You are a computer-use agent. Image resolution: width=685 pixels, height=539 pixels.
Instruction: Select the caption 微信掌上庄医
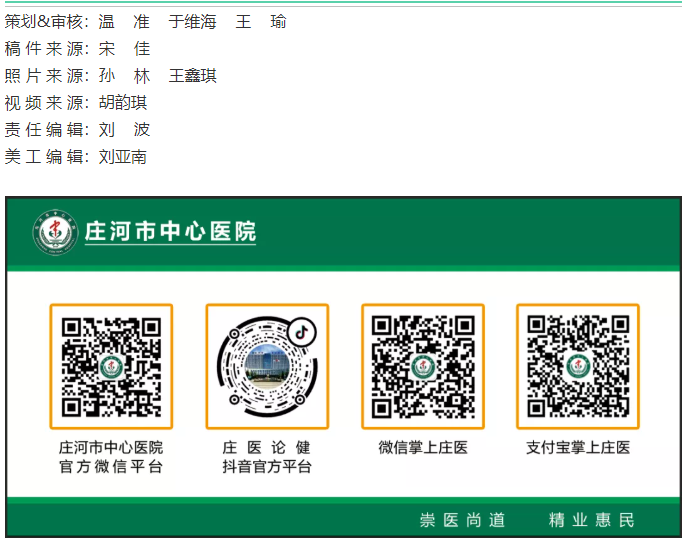point(423,447)
